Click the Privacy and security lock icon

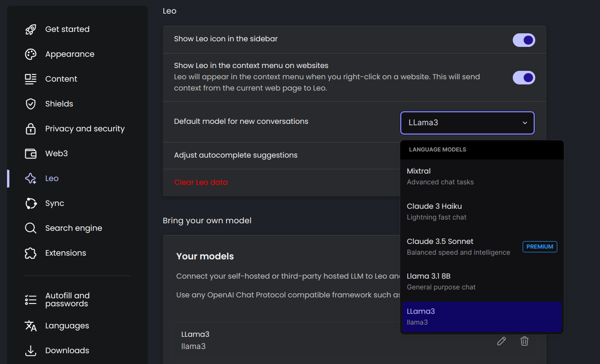pos(30,129)
